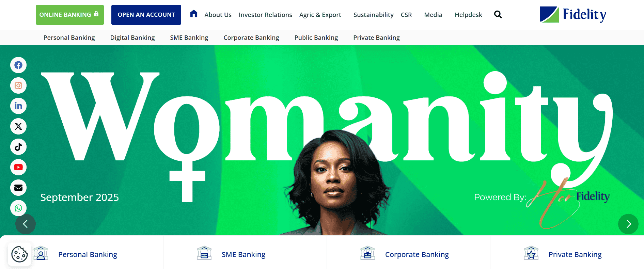
Task: Open the TikTok social icon
Action: 18,147
